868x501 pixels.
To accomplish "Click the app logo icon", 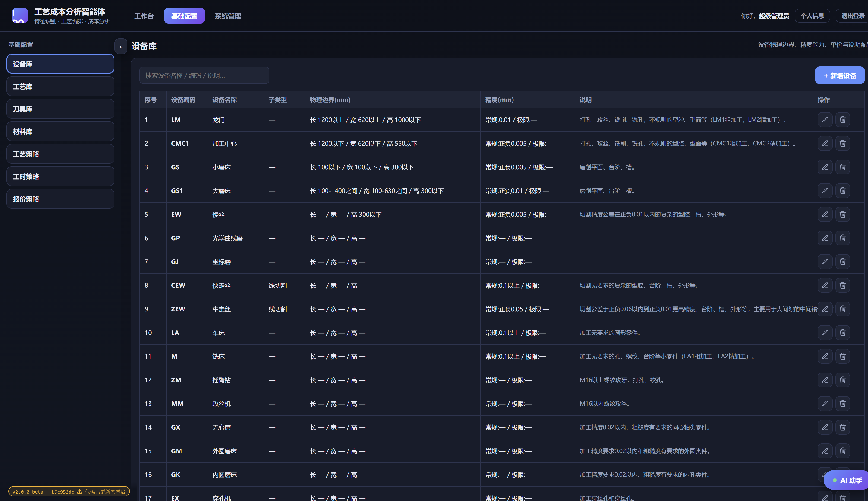I will click(x=20, y=16).
